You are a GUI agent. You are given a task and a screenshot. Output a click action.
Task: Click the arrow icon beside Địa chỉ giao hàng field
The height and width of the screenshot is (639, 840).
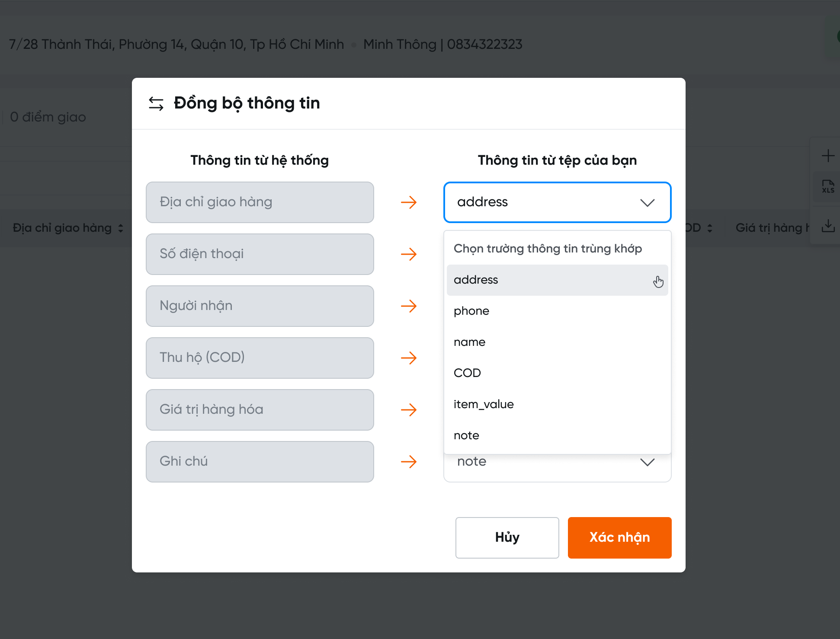point(409,202)
